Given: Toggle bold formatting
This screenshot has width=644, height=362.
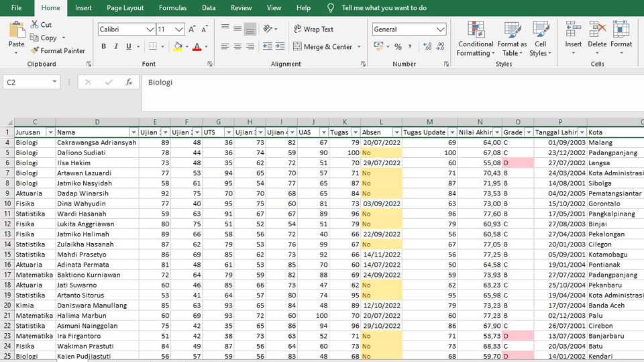Looking at the screenshot, I should pyautogui.click(x=103, y=46).
